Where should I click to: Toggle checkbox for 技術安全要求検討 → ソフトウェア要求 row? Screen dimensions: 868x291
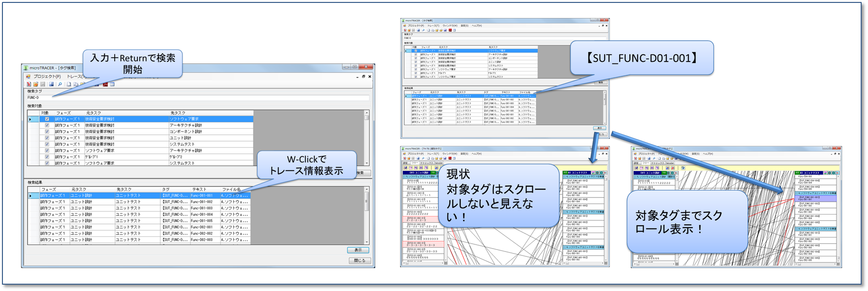[47, 119]
